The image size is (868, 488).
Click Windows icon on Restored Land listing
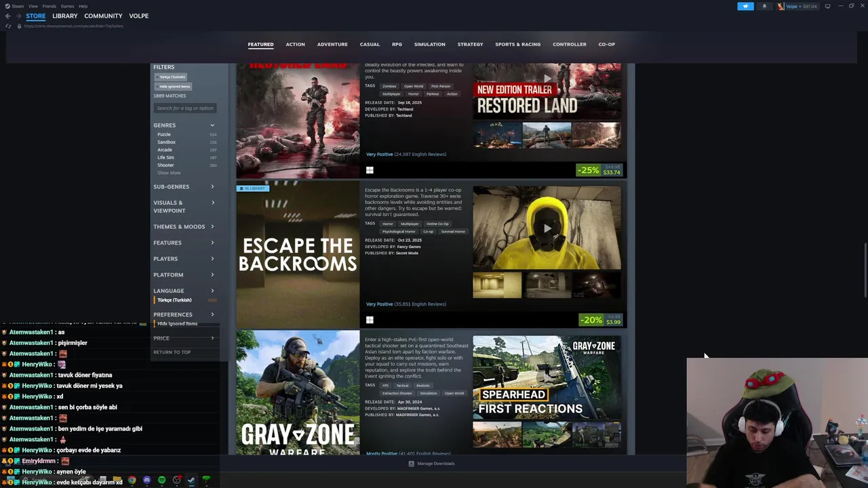tap(370, 170)
